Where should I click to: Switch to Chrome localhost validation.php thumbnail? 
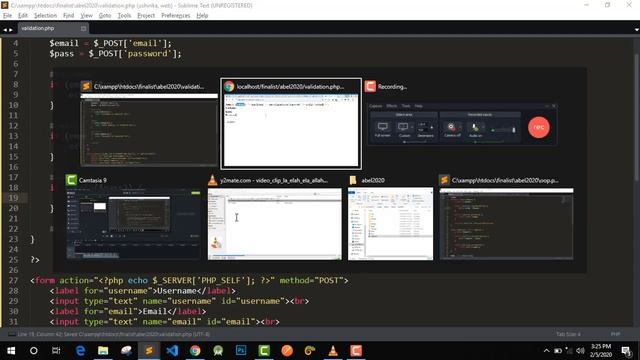click(291, 124)
